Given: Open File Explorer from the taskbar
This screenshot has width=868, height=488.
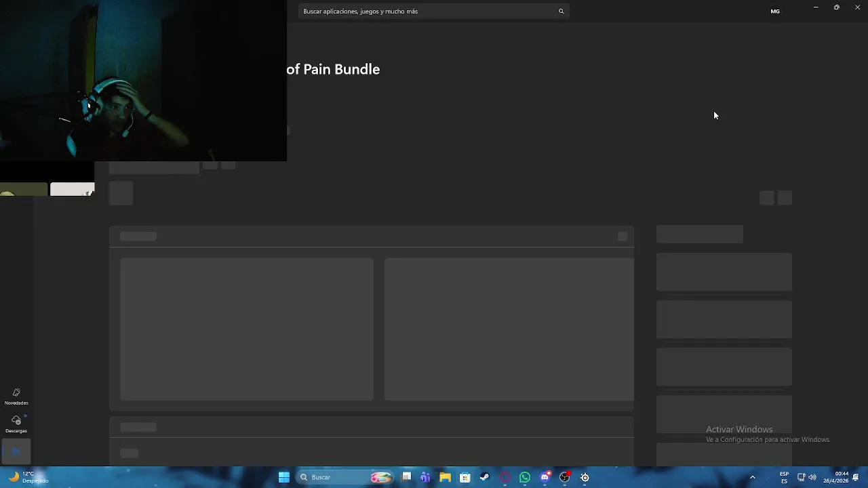Looking at the screenshot, I should point(446,477).
